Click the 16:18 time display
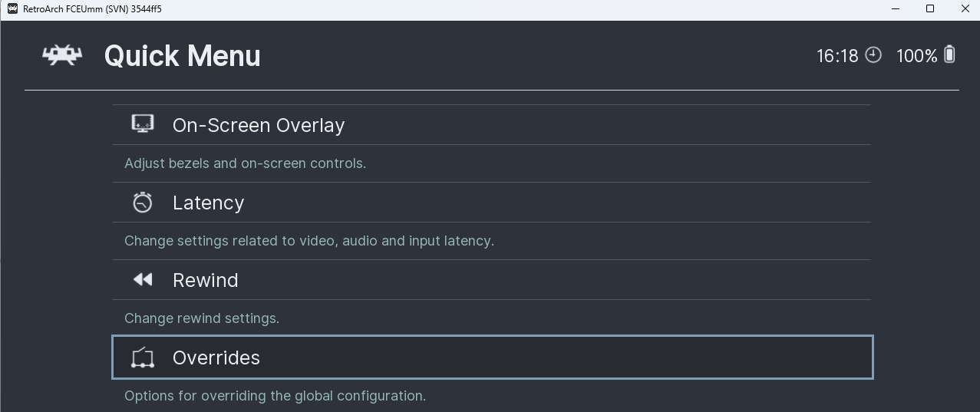This screenshot has height=412, width=980. [837, 56]
